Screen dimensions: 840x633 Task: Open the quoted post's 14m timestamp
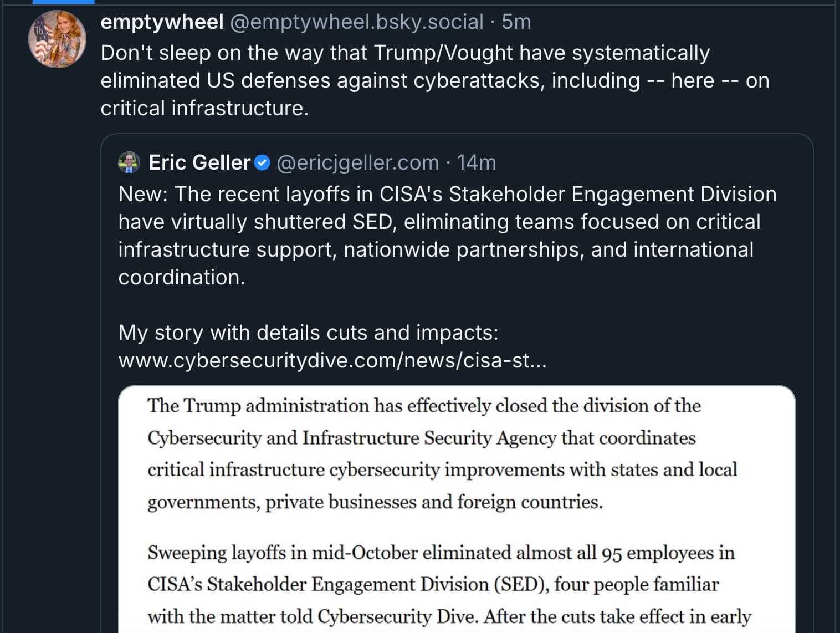pos(477,163)
